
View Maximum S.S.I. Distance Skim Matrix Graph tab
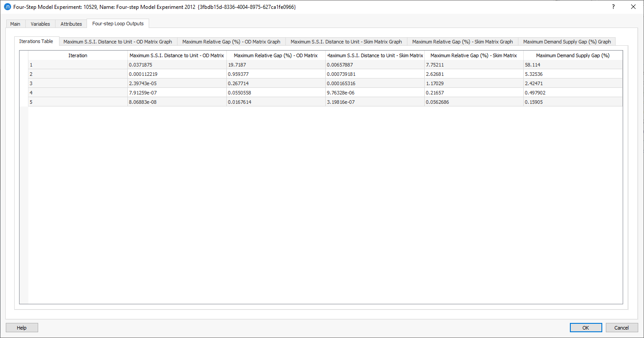click(x=346, y=42)
